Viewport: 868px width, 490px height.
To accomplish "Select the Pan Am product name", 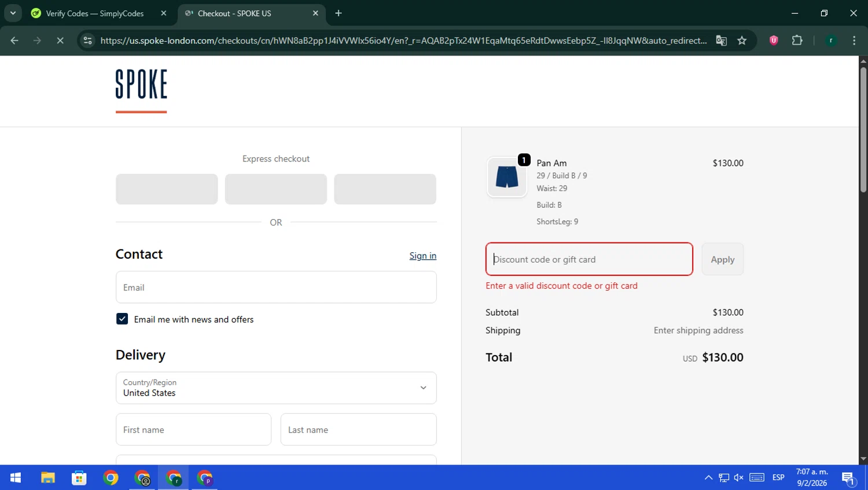I will pyautogui.click(x=551, y=163).
